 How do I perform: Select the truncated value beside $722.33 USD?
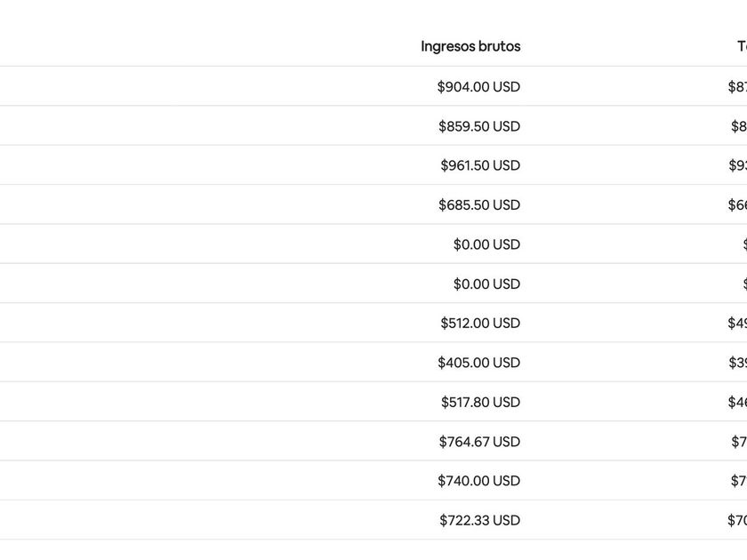[737, 521]
